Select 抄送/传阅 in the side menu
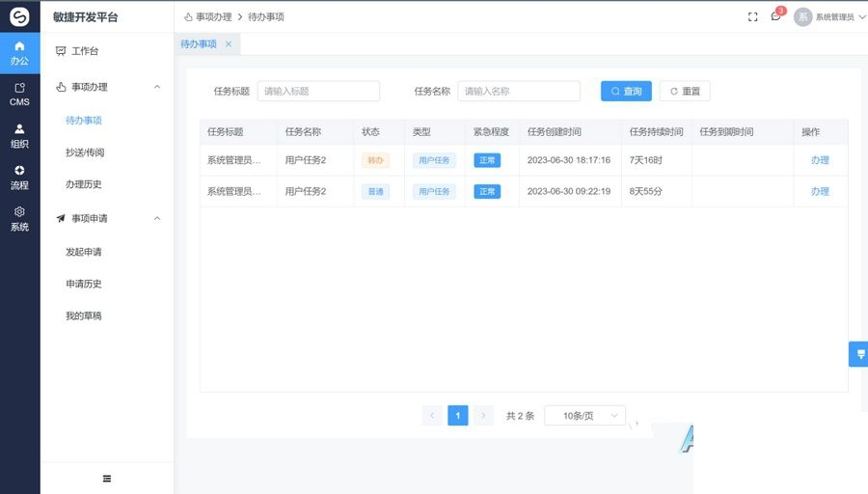The image size is (868, 494). click(x=85, y=152)
